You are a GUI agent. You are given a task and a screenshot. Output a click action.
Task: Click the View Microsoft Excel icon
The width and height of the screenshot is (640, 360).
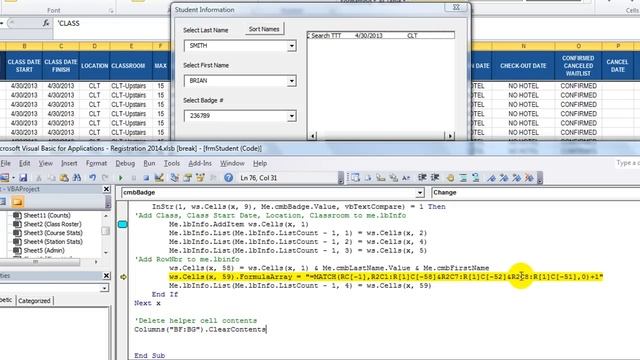point(4,178)
